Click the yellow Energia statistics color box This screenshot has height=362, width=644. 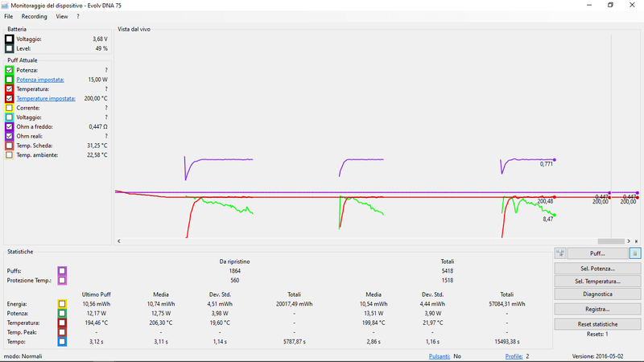[62, 304]
